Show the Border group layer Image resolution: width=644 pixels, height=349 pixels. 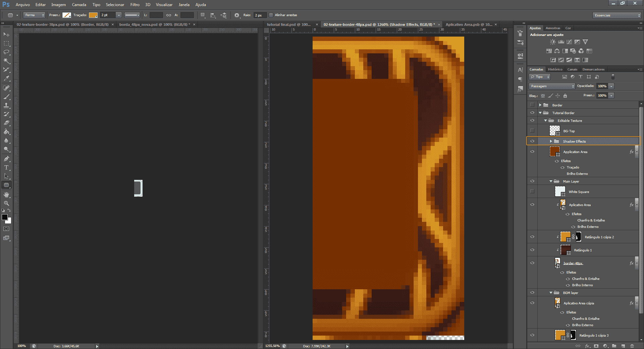[532, 105]
